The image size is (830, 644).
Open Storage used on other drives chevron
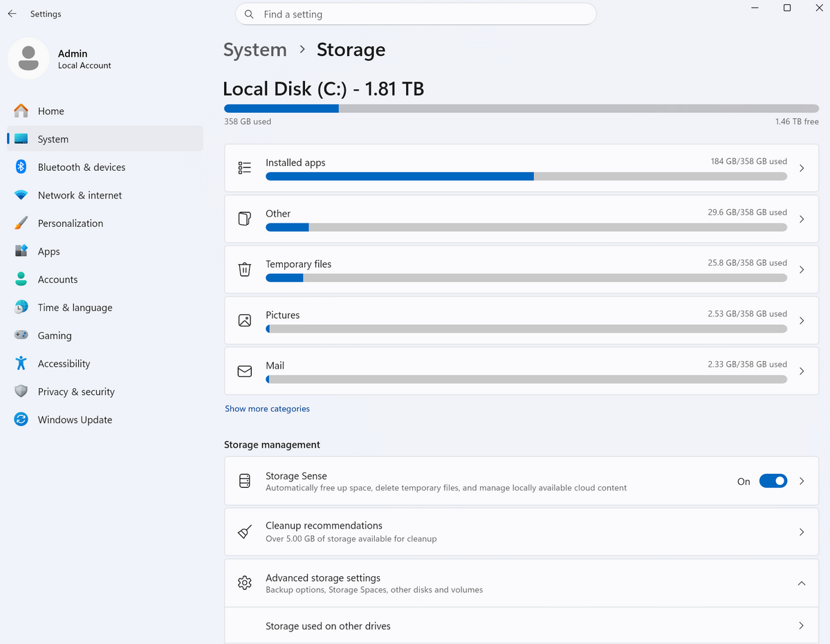(802, 625)
